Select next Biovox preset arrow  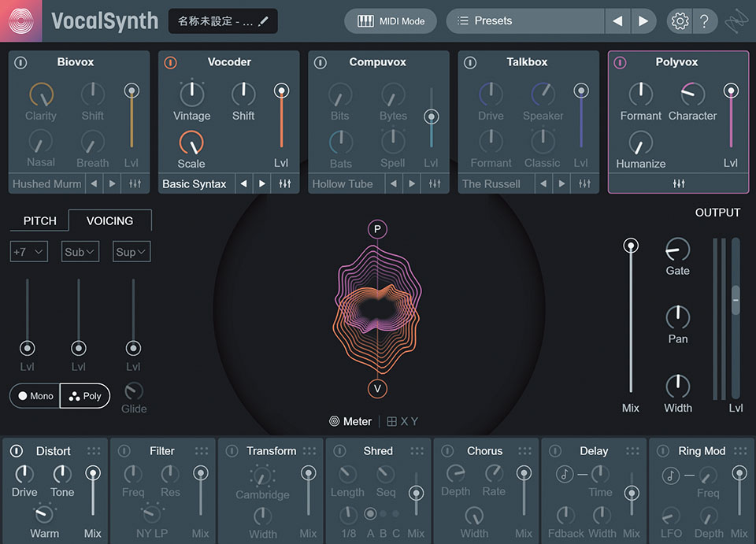(113, 183)
